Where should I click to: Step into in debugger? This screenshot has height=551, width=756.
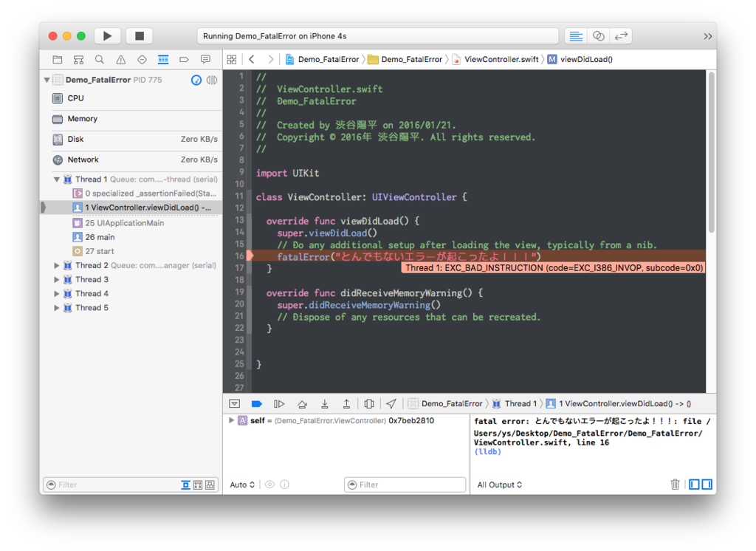pyautogui.click(x=325, y=404)
